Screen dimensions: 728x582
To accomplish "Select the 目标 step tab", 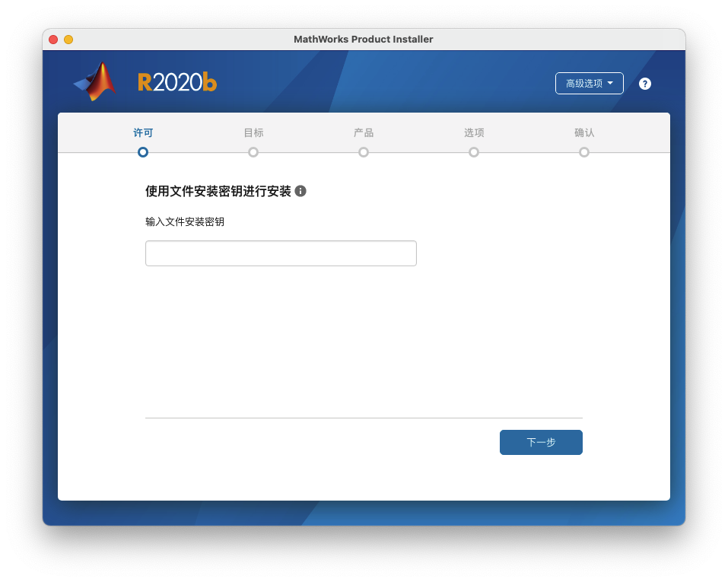I will pyautogui.click(x=253, y=133).
